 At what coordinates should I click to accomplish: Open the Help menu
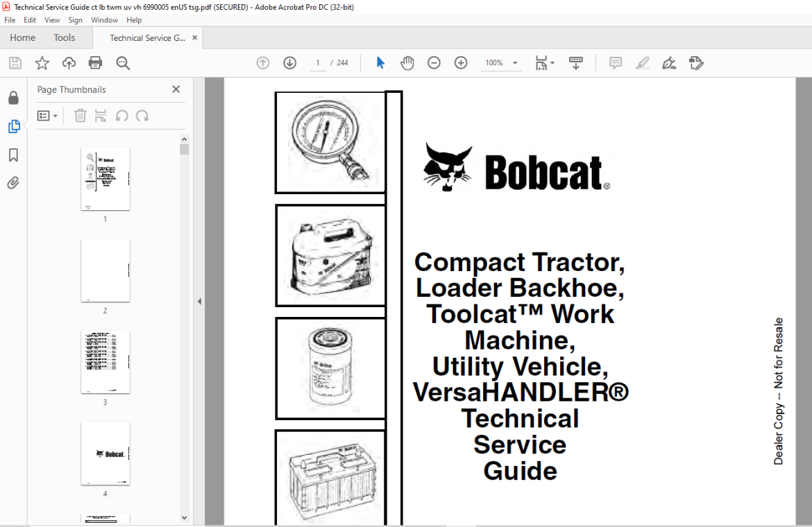pyautogui.click(x=134, y=20)
